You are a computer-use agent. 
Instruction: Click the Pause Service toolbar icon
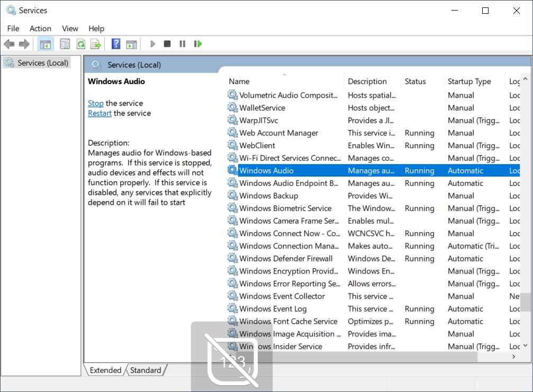tap(183, 44)
